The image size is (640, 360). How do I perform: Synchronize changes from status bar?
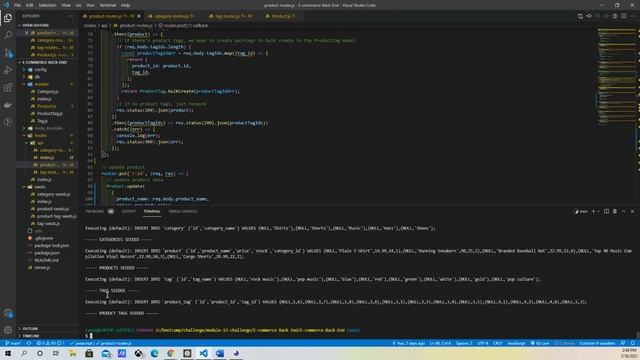point(29,343)
